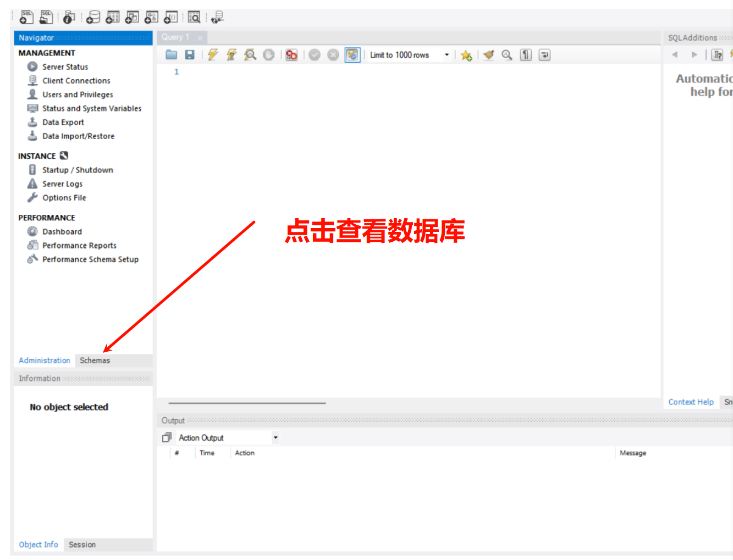This screenshot has height=560, width=733.
Task: Open the Context Help tab
Action: (x=691, y=402)
